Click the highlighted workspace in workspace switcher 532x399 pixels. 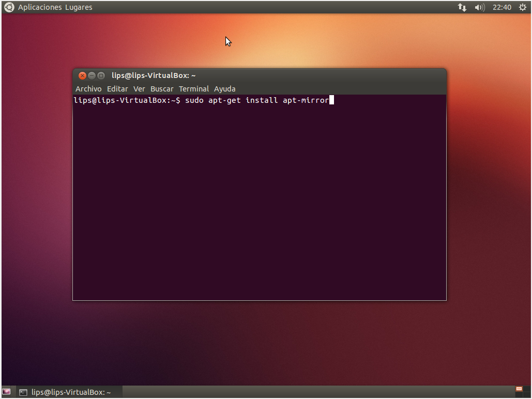(x=519, y=389)
